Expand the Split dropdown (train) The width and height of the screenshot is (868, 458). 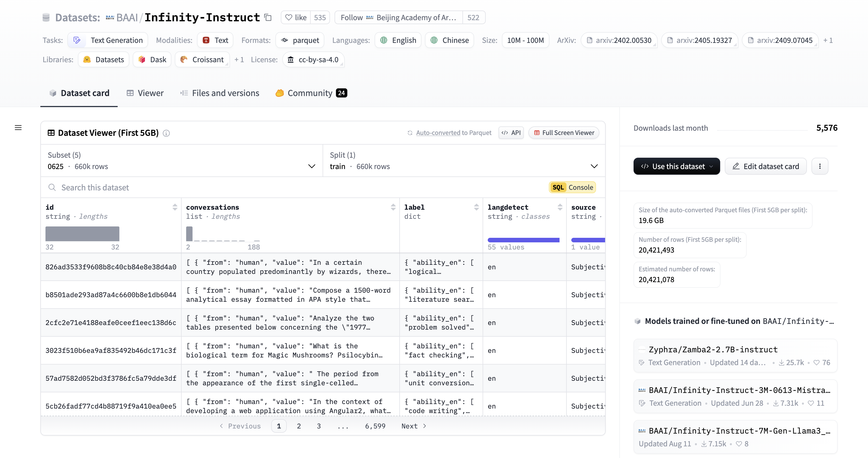464,161
